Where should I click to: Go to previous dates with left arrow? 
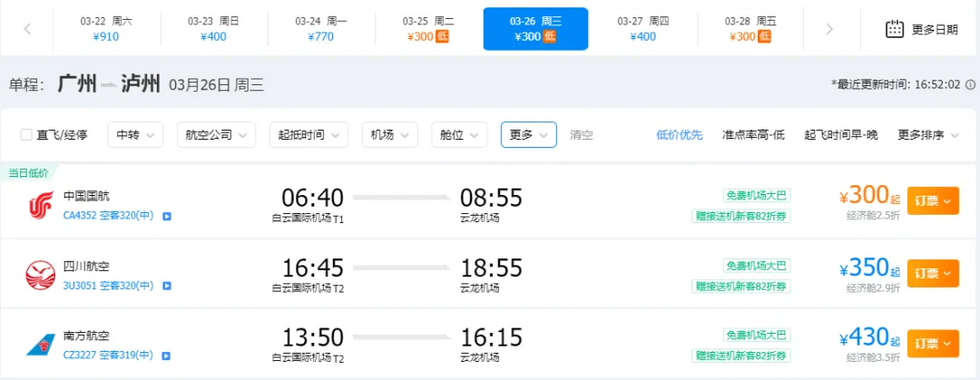[x=27, y=29]
